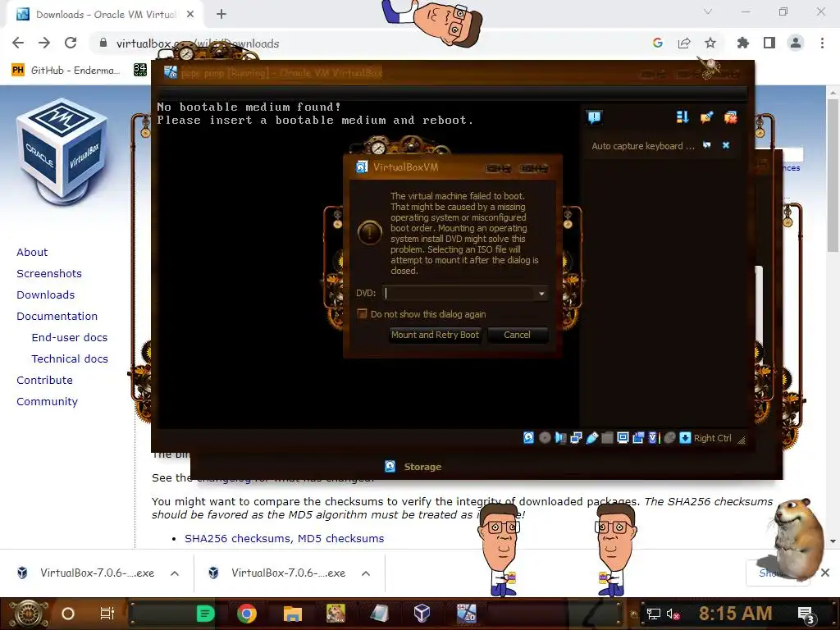
Task: Open the Contribute sidebar link
Action: pos(44,381)
